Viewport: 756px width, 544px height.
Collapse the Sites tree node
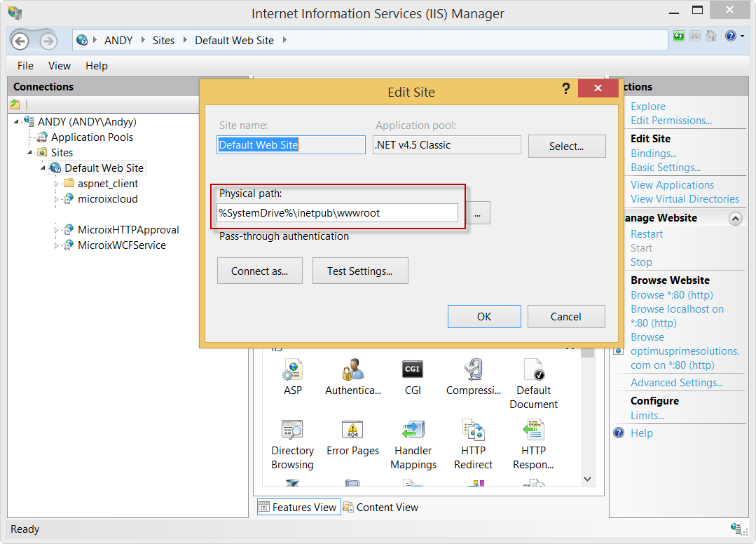30,153
